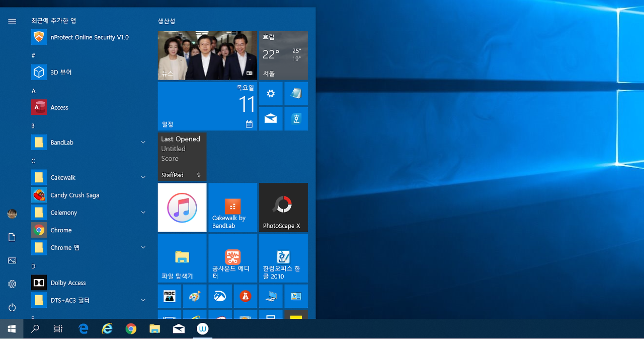This screenshot has width=644, height=339.
Task: Click 최근에 추가한 앱 heading
Action: tap(53, 21)
